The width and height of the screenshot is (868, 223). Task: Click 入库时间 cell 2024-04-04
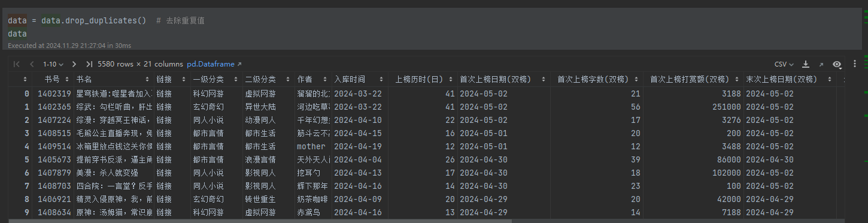(359, 159)
